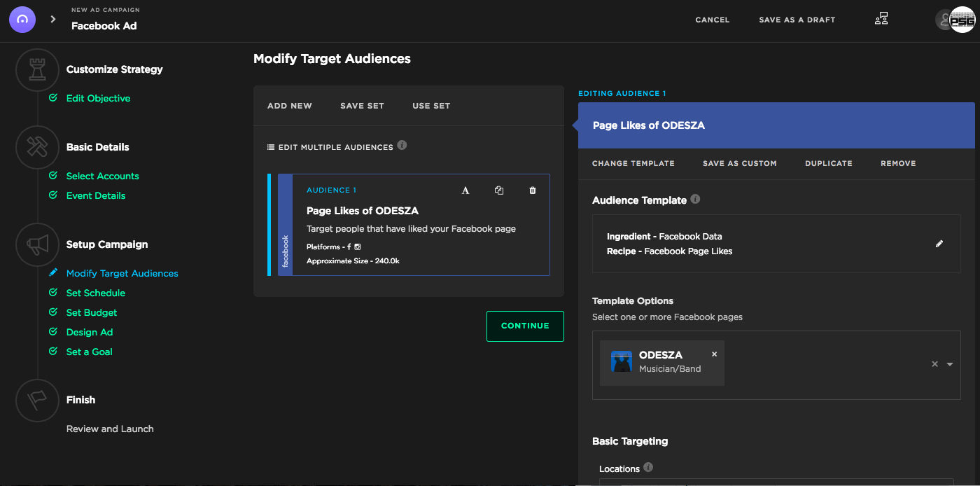
Task: Click the green Continue button
Action: pos(525,326)
